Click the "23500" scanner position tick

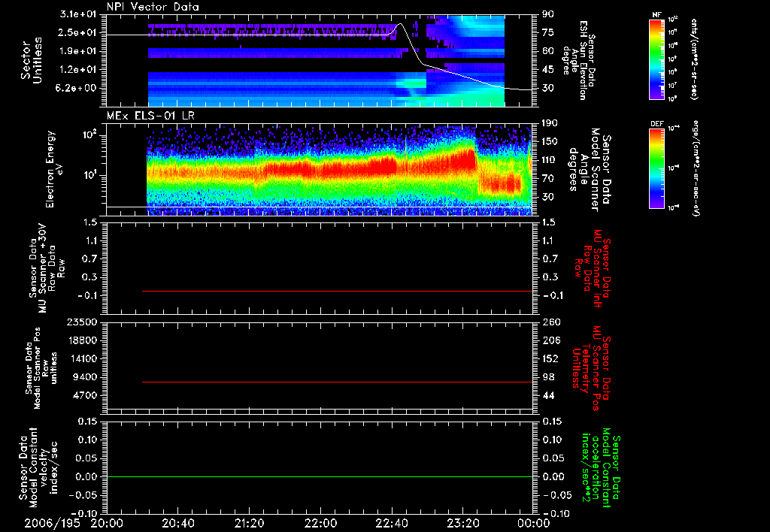[x=83, y=322]
